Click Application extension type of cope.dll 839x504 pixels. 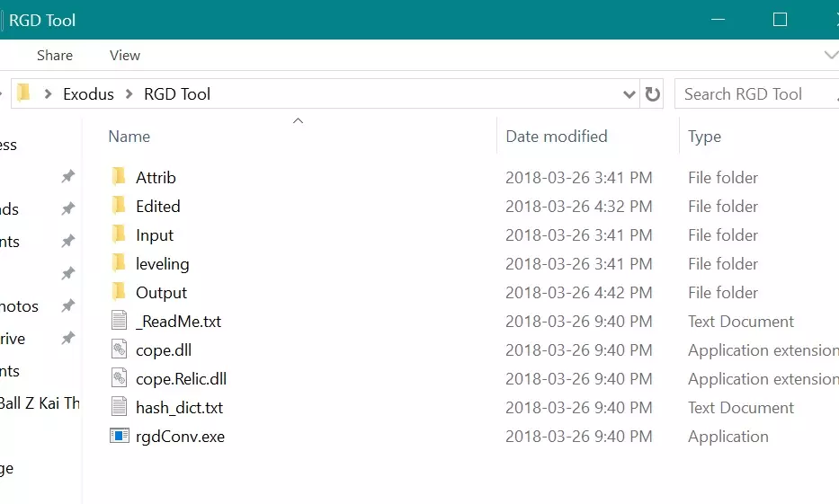(763, 350)
